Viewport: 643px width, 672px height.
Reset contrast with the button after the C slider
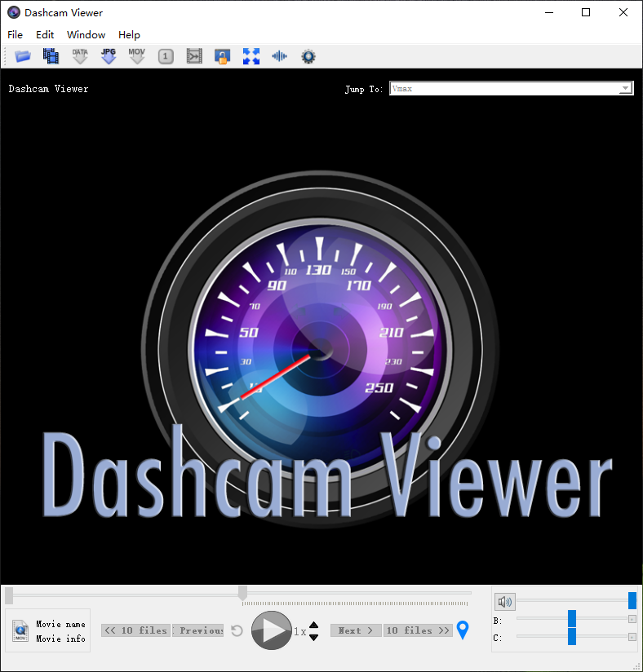pyautogui.click(x=632, y=637)
